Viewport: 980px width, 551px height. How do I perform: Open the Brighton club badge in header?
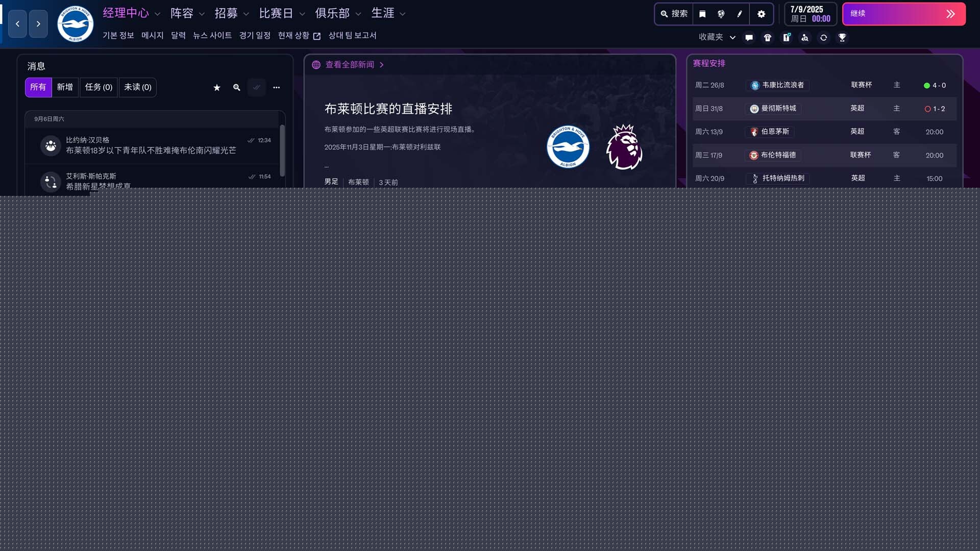(75, 24)
